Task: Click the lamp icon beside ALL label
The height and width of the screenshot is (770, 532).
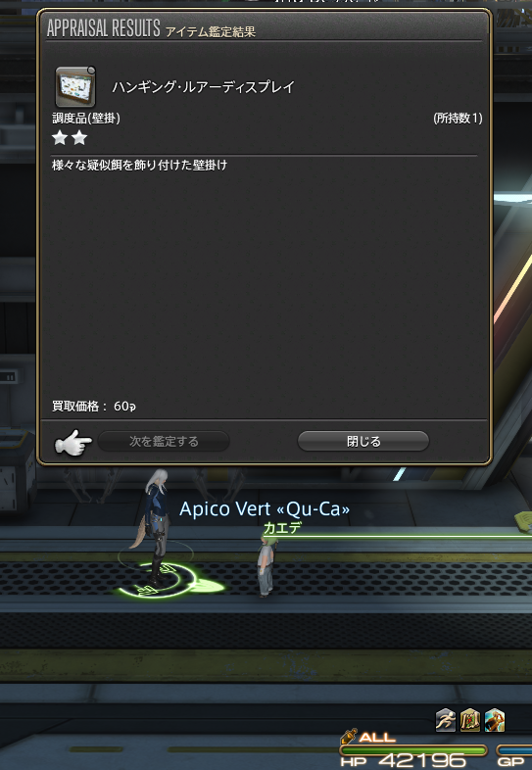Action: [348, 737]
